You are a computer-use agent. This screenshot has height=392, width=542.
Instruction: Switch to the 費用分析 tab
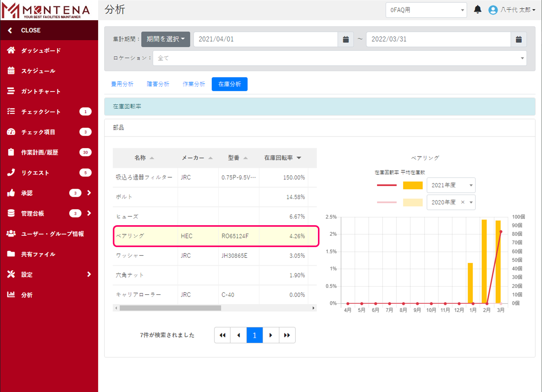tap(122, 84)
